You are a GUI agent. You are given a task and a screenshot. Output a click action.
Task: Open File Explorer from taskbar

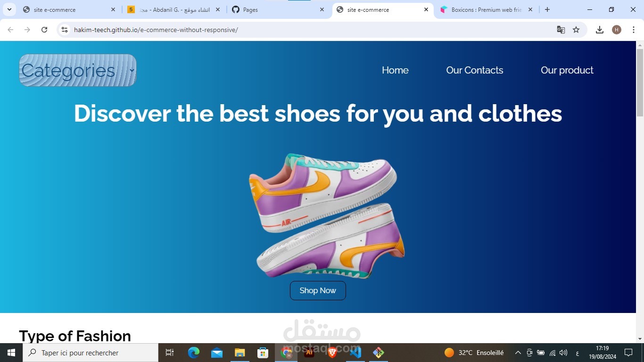[x=240, y=353]
